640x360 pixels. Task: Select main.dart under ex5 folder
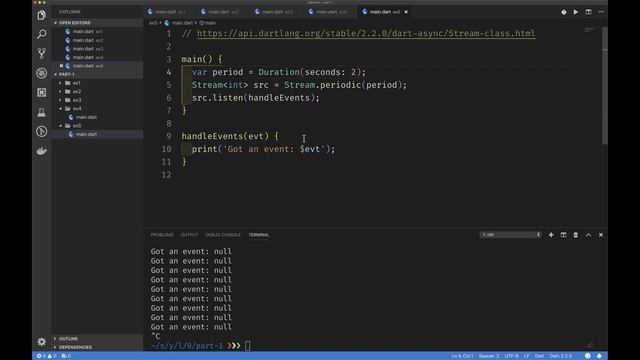click(x=97, y=134)
